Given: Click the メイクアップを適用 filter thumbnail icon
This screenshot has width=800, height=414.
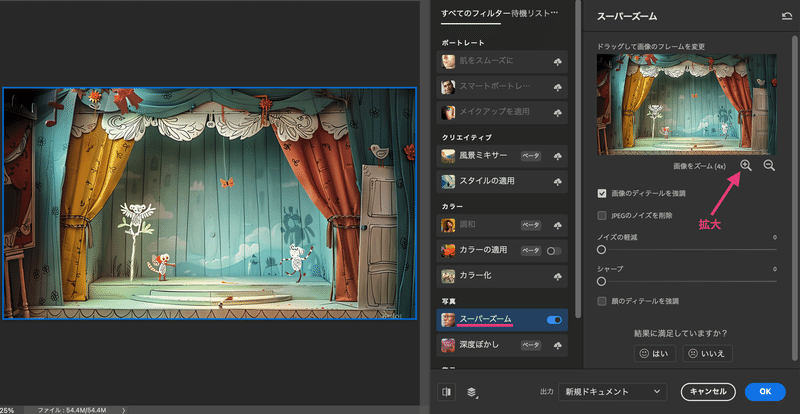Looking at the screenshot, I should (448, 112).
